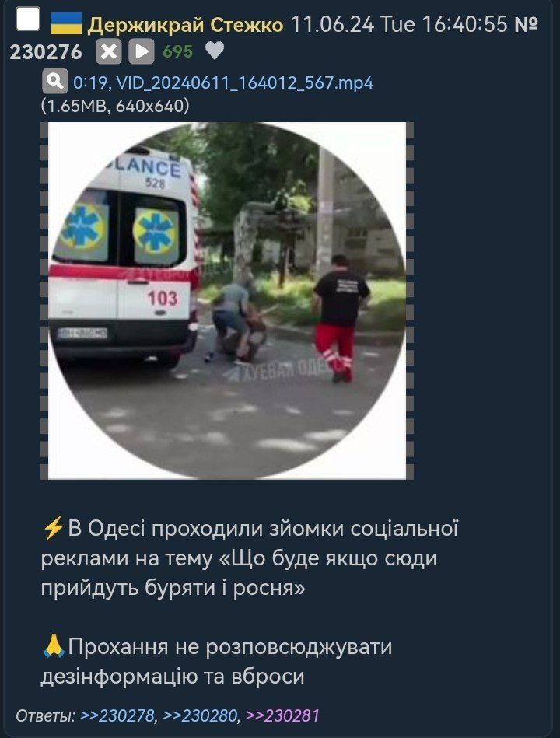This screenshot has width=560, height=738.
Task: Open reply link >>230280
Action: tap(200, 716)
